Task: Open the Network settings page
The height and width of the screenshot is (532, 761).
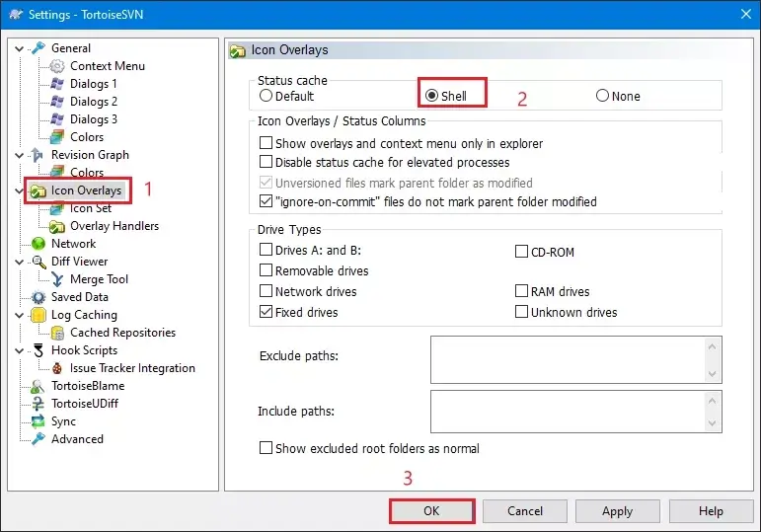Action: pos(73,244)
